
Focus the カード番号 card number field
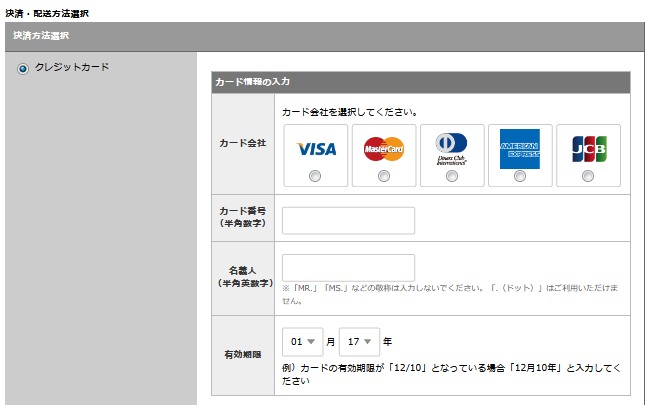[348, 220]
